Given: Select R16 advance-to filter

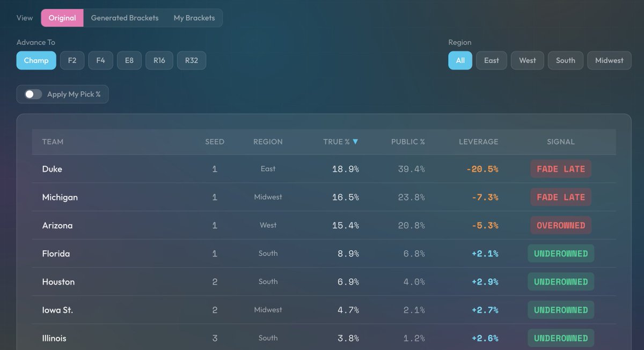Looking at the screenshot, I should coord(159,61).
